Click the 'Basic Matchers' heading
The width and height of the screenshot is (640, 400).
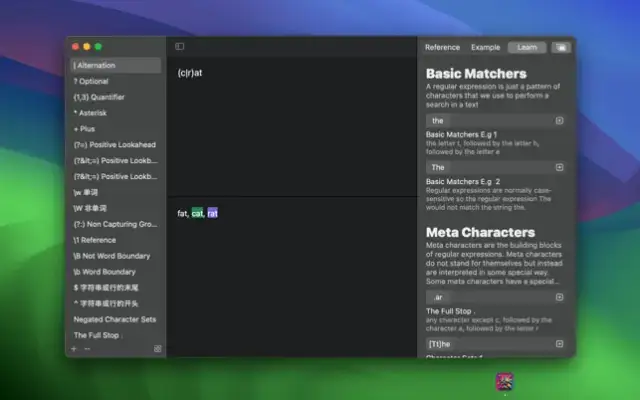point(476,73)
